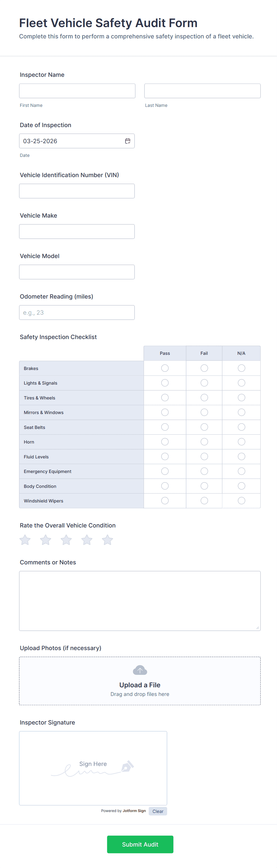Rate vehicle condition three stars
Screen dimensions: 277x868
[x=66, y=540]
